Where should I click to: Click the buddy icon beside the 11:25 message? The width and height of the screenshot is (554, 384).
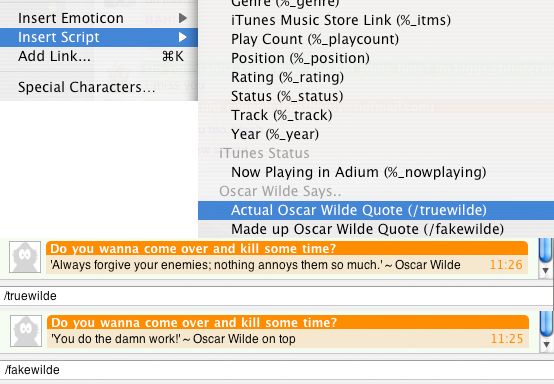[26, 331]
